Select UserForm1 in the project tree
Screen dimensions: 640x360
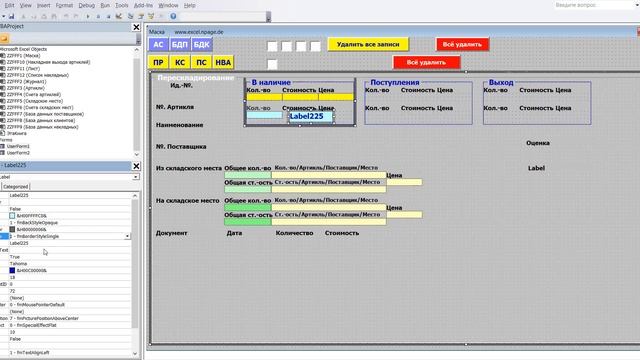point(18,146)
